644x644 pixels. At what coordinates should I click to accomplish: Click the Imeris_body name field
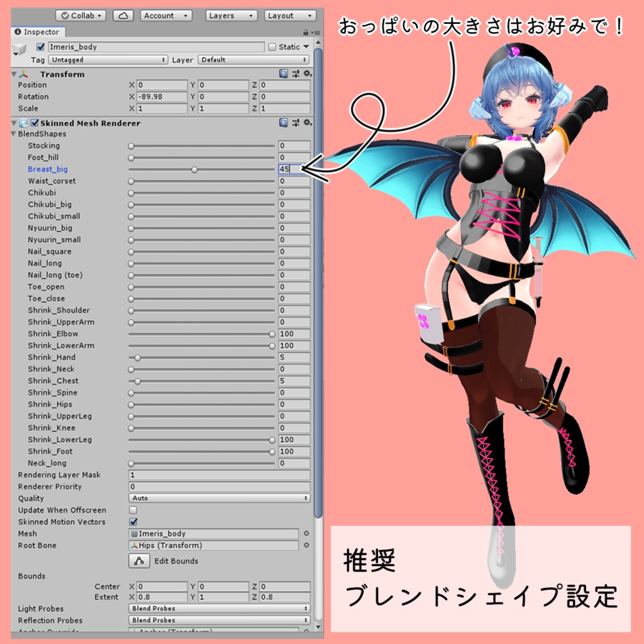coord(157,47)
